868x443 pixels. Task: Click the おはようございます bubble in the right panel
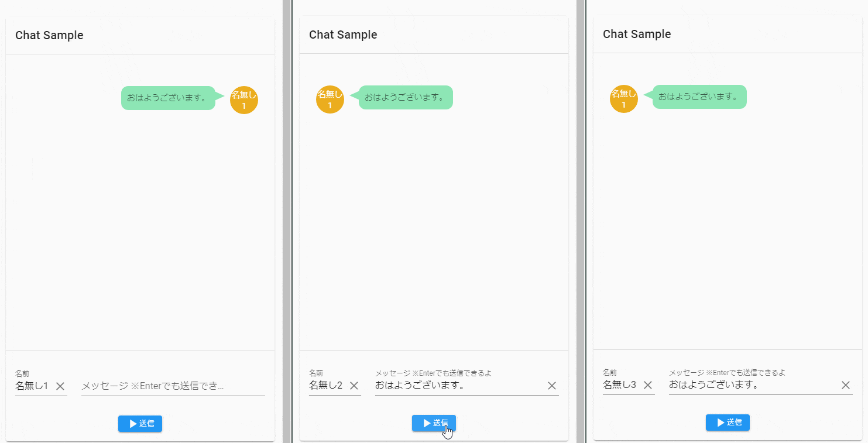(699, 97)
